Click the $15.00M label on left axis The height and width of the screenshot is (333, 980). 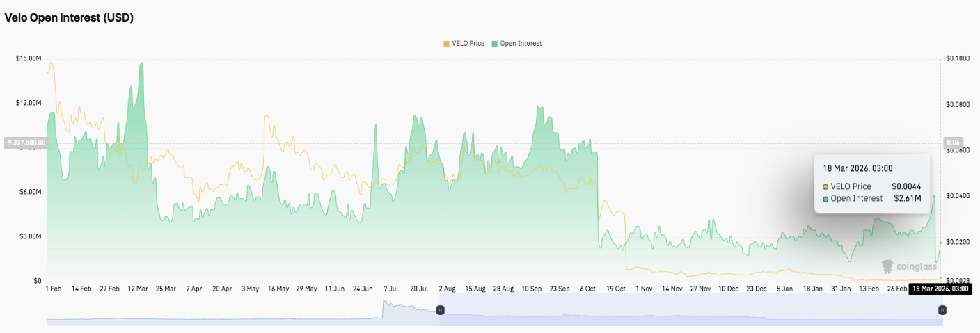pyautogui.click(x=29, y=58)
